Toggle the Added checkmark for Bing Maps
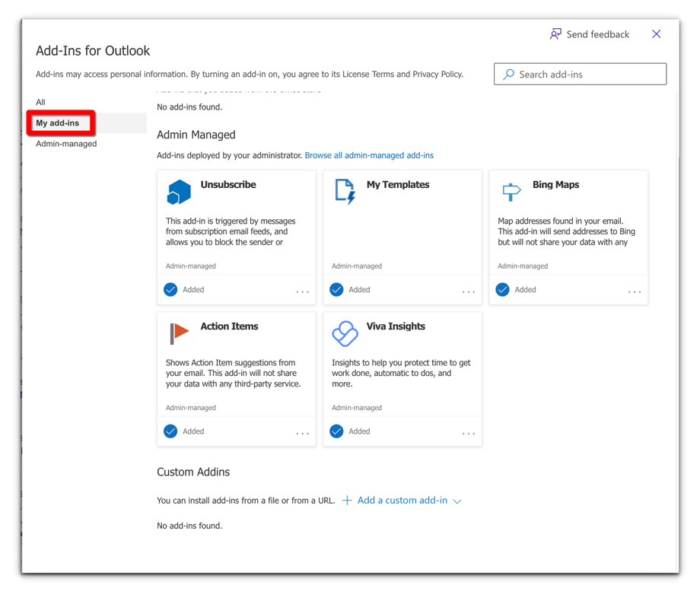 pos(502,290)
